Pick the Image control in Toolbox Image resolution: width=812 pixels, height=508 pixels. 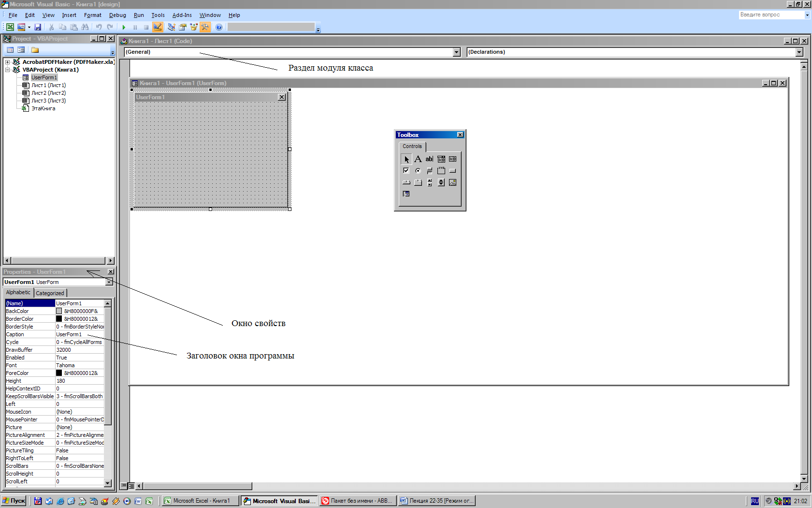(x=452, y=182)
